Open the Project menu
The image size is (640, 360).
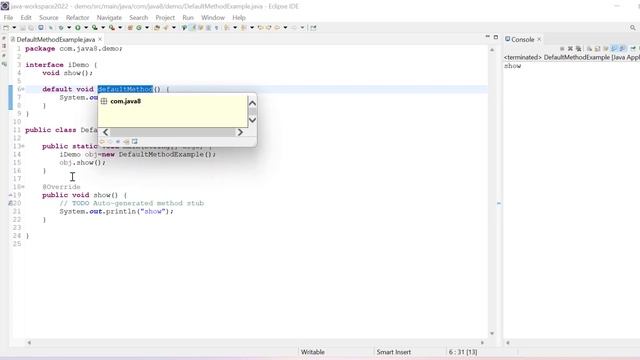pyautogui.click(x=165, y=18)
